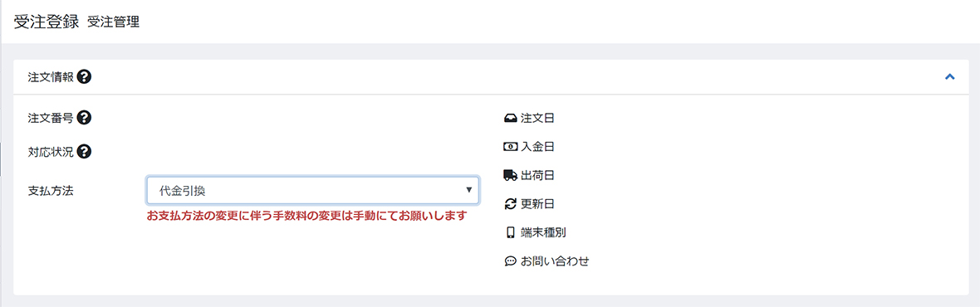Collapse the 注文情報 panel with the chevron
Image resolution: width=980 pixels, height=307 pixels.
click(x=950, y=76)
